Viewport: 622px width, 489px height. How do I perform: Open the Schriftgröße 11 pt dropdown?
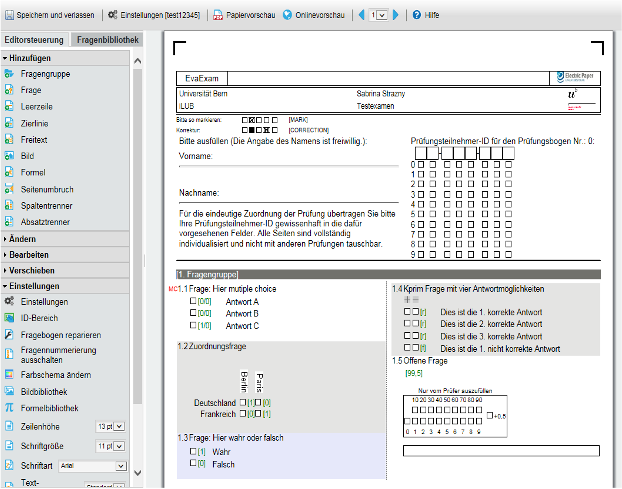(119, 446)
